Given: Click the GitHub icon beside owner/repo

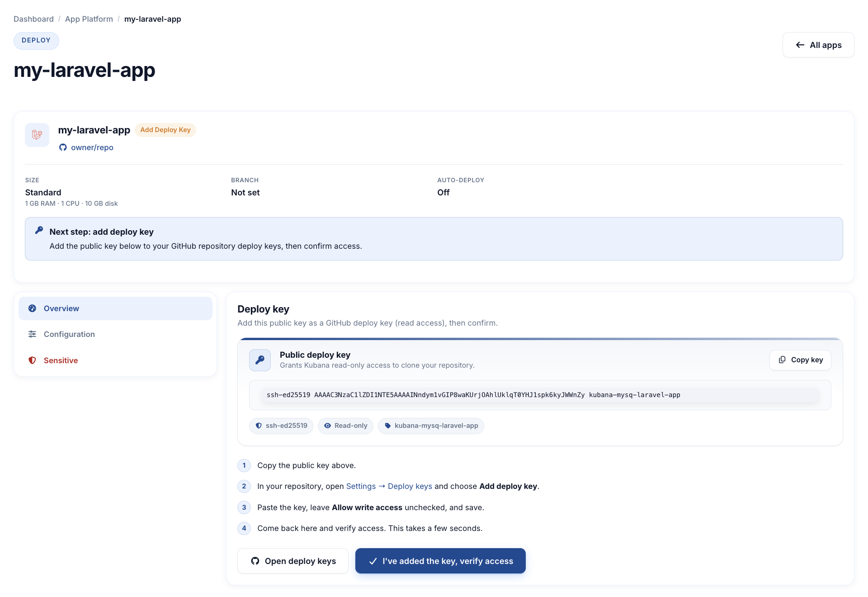Looking at the screenshot, I should (63, 147).
